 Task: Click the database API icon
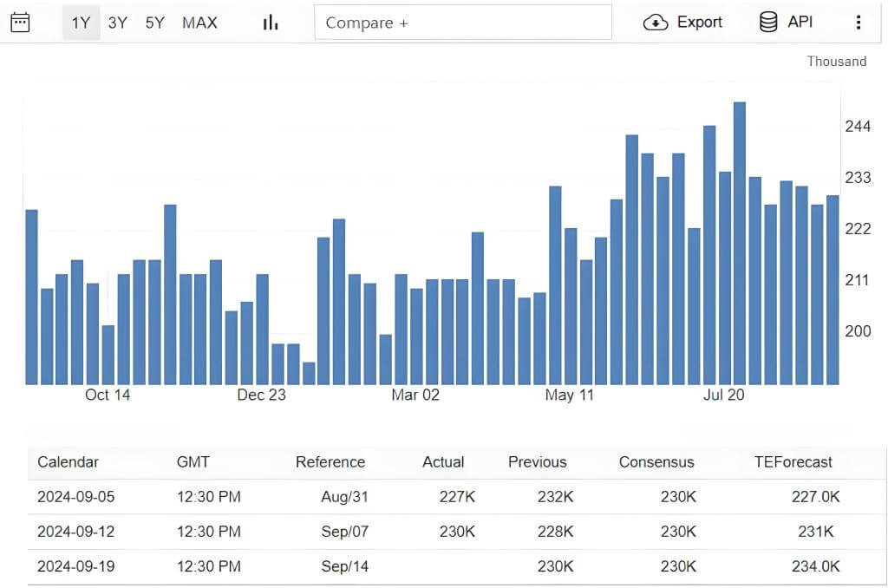(x=767, y=23)
